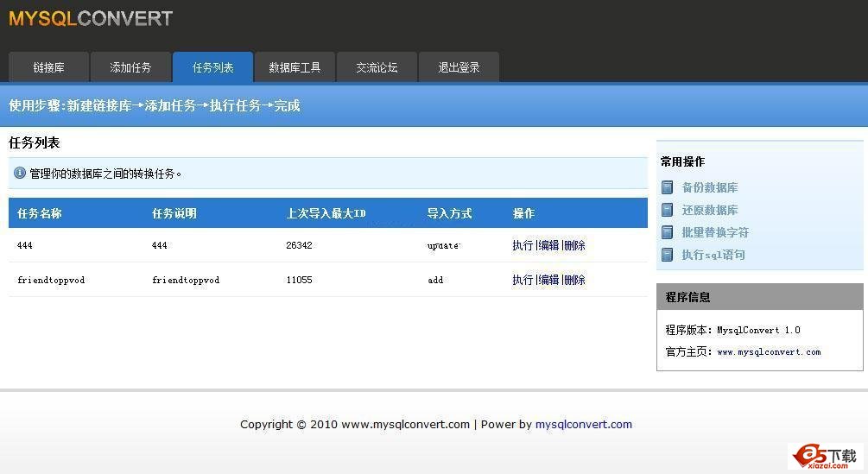Click the 任务列表 page heading

35,142
